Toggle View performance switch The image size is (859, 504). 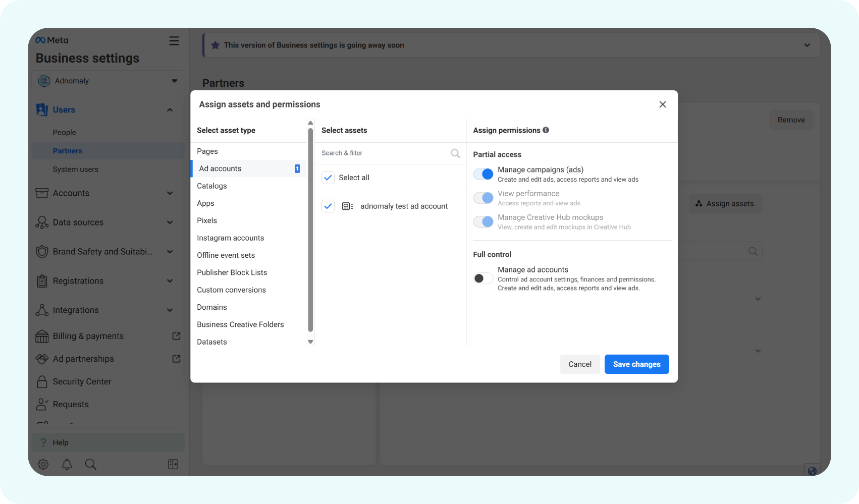click(483, 198)
